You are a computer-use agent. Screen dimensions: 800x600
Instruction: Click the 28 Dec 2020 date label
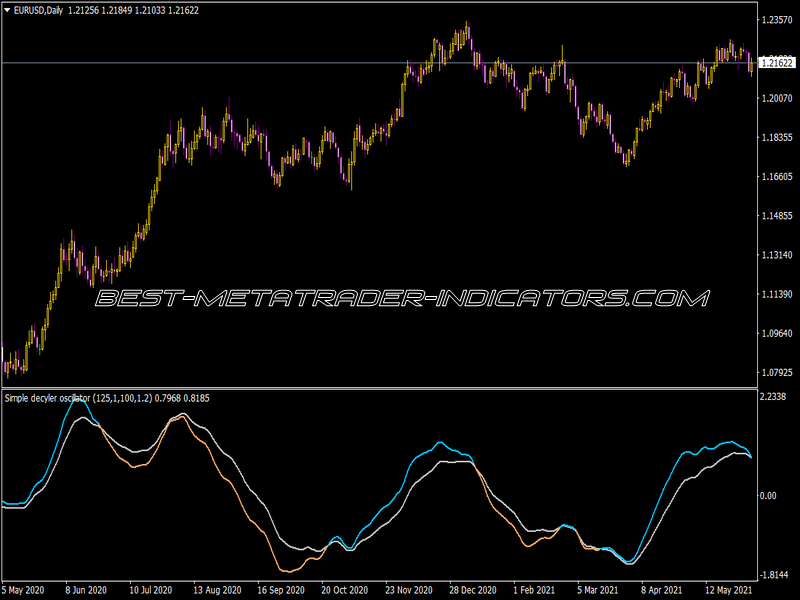coord(473,590)
